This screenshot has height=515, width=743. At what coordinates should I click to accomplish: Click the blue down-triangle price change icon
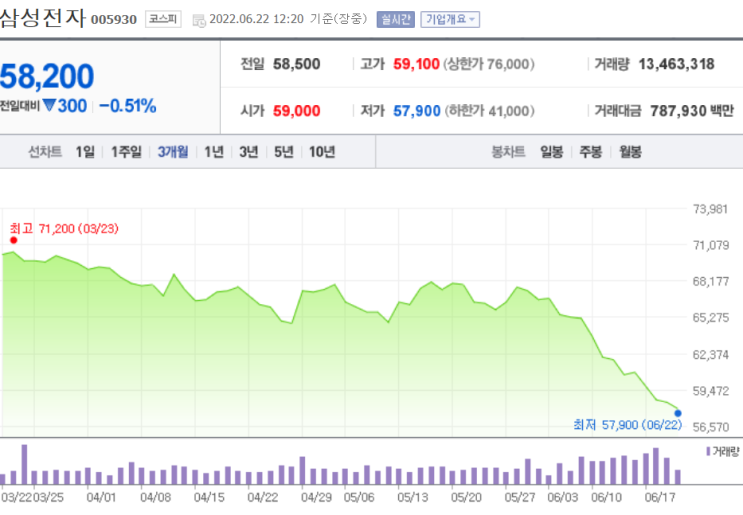49,105
